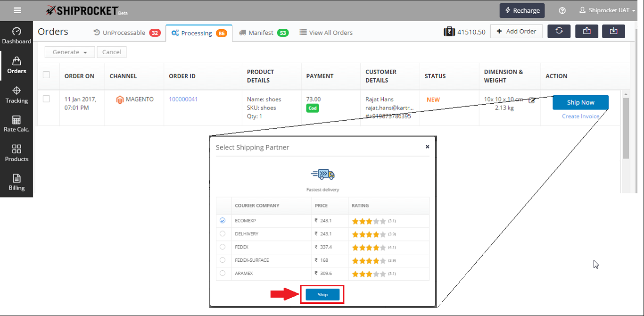
Task: Open the hamburger menu icon
Action: pyautogui.click(x=17, y=10)
